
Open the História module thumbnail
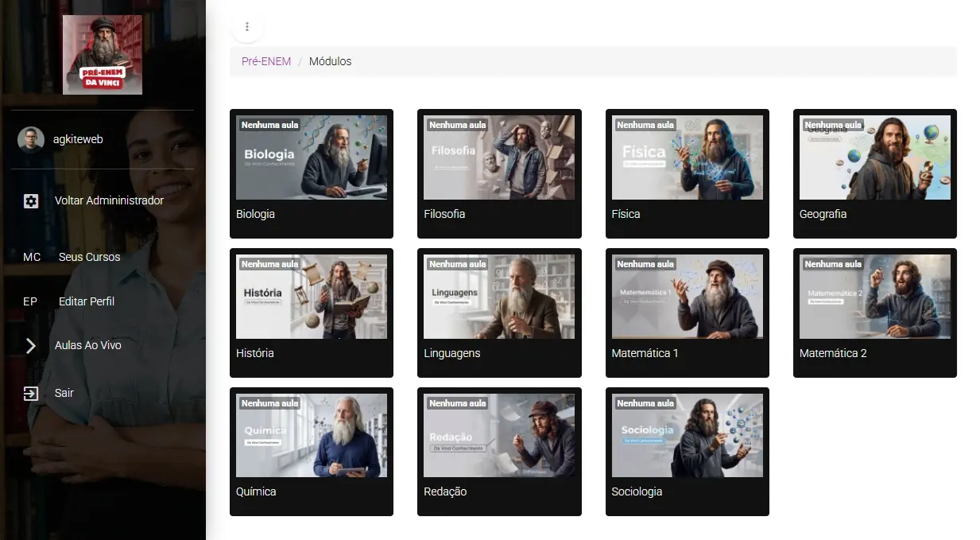312,297
